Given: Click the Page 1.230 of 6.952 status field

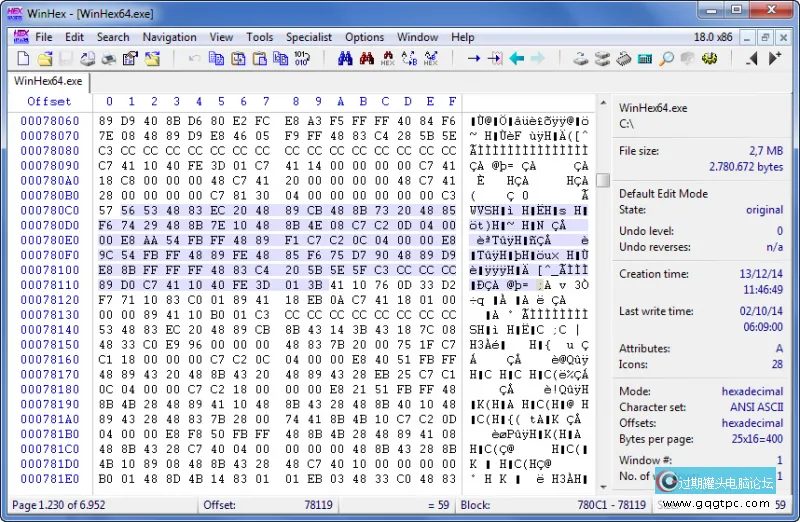Looking at the screenshot, I should tap(60, 505).
